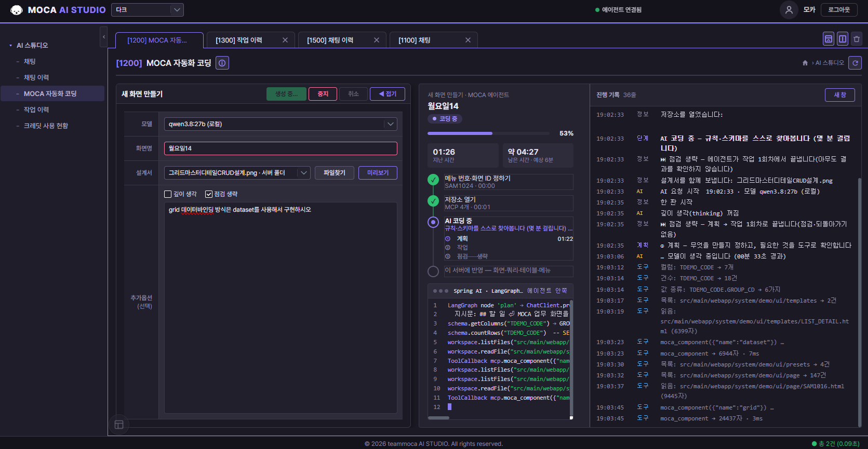Switch to the [1300] 작업 이력 tab
The height and width of the screenshot is (449, 868).
[x=239, y=40]
